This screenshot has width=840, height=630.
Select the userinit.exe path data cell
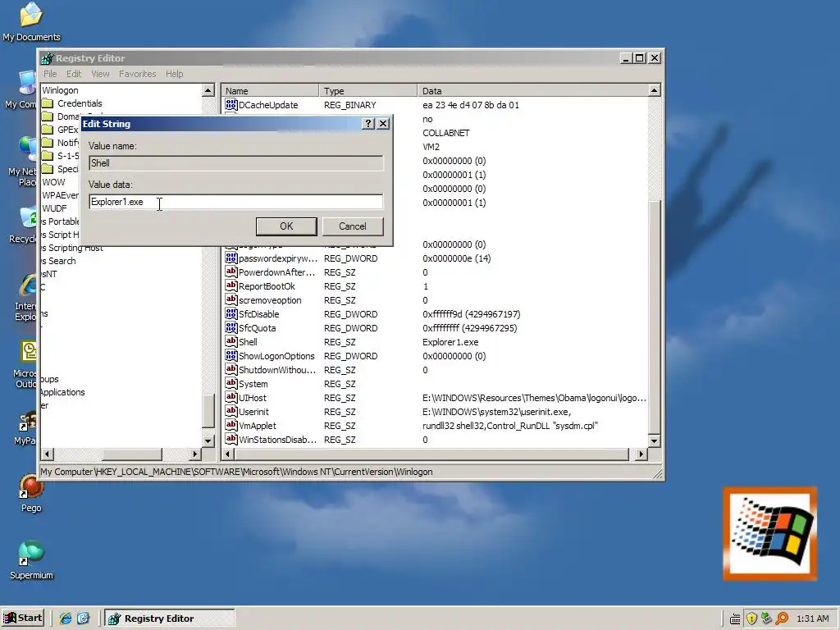pyautogui.click(x=496, y=412)
